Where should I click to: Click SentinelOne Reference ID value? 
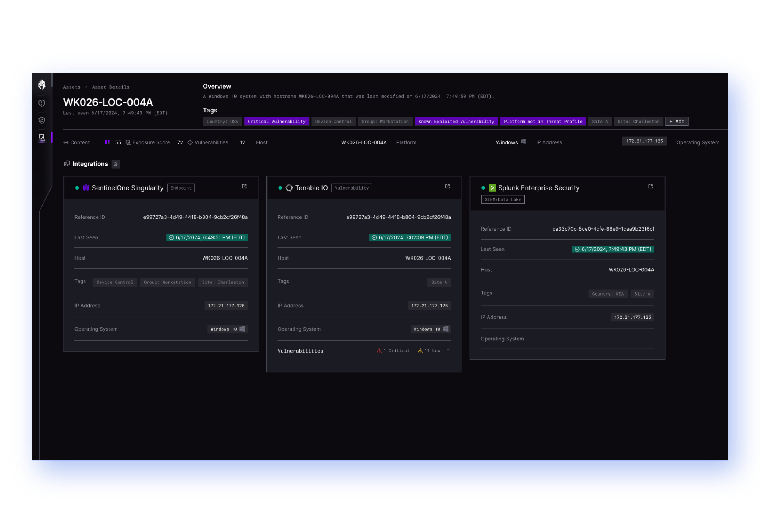[195, 217]
